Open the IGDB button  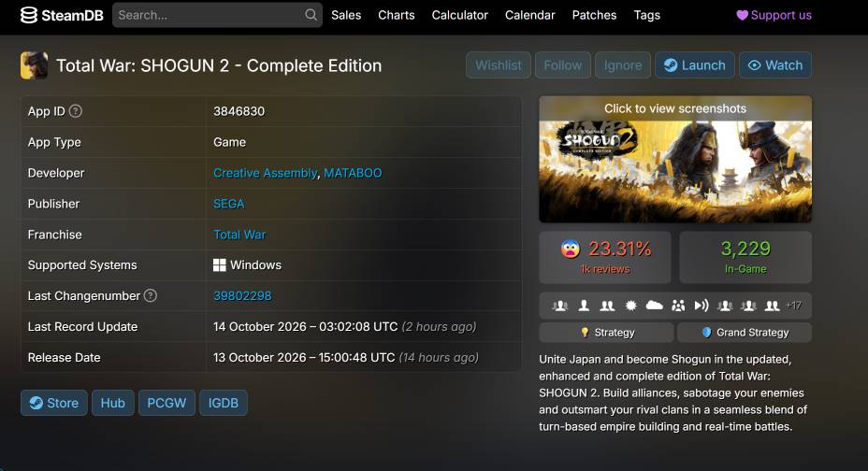tap(224, 403)
